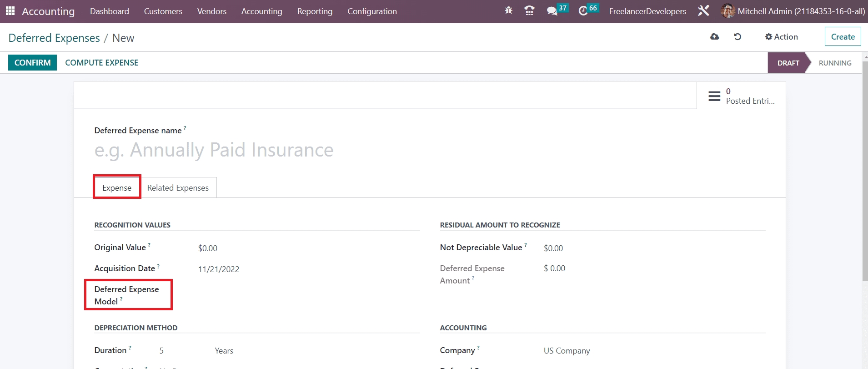Open the conversations chat icon
Screen dimensions: 868x369
(x=552, y=11)
